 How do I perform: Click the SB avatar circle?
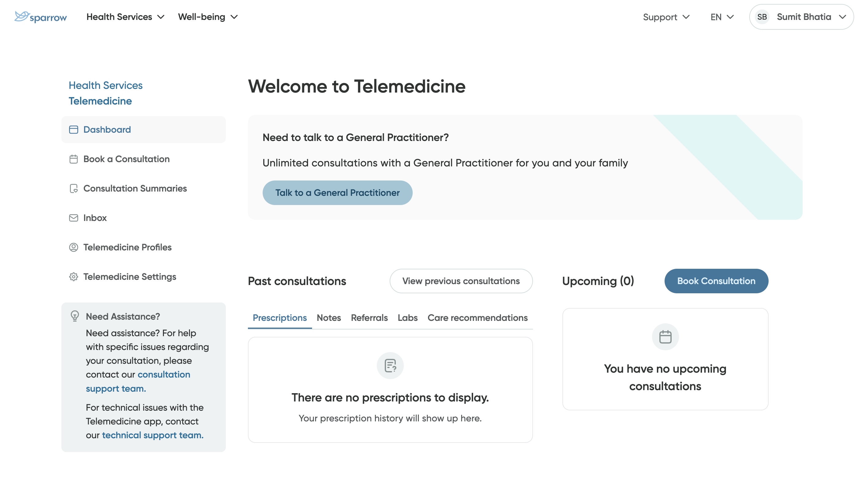(x=762, y=17)
